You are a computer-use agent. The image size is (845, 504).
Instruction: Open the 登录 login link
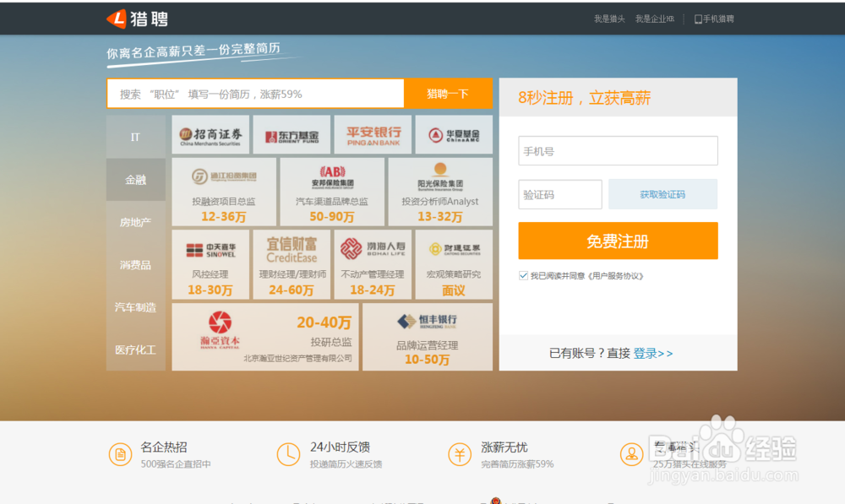pos(647,353)
